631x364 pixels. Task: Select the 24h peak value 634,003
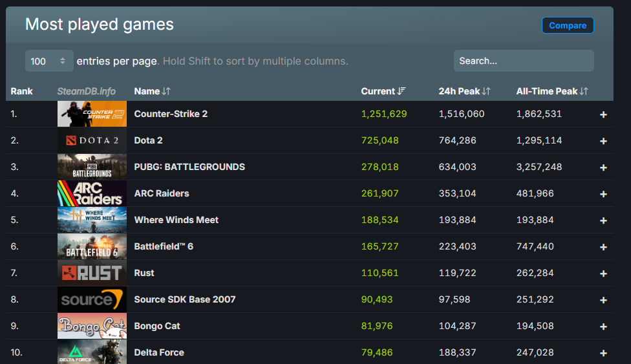[457, 167]
